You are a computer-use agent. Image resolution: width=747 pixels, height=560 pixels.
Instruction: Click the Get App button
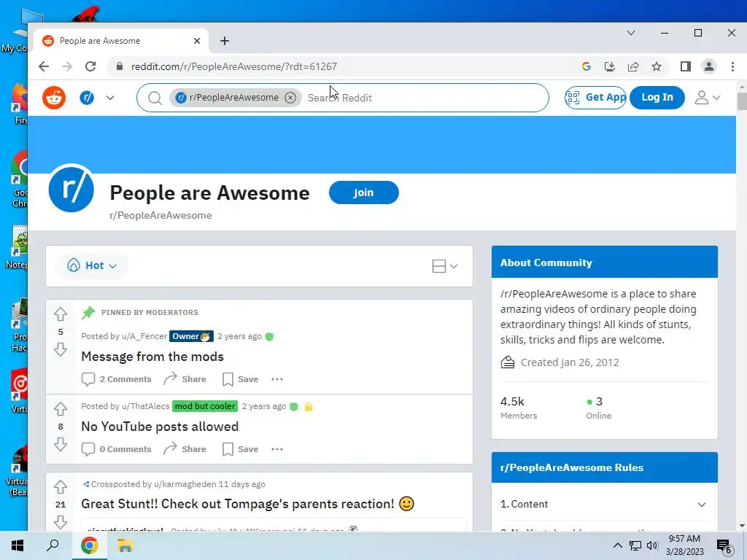[x=595, y=97]
